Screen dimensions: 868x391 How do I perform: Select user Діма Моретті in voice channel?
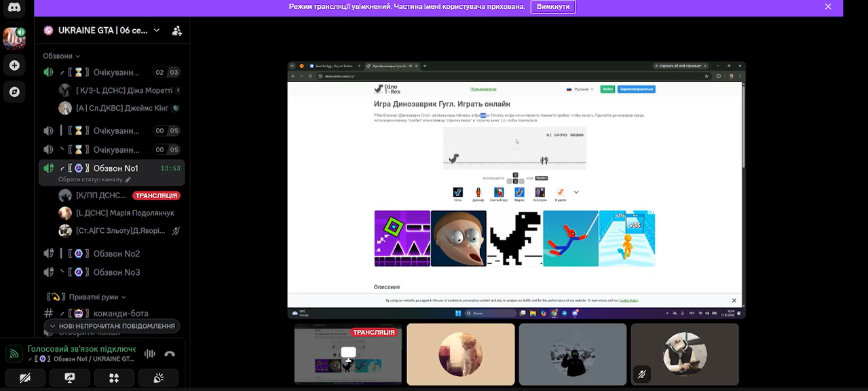click(120, 90)
